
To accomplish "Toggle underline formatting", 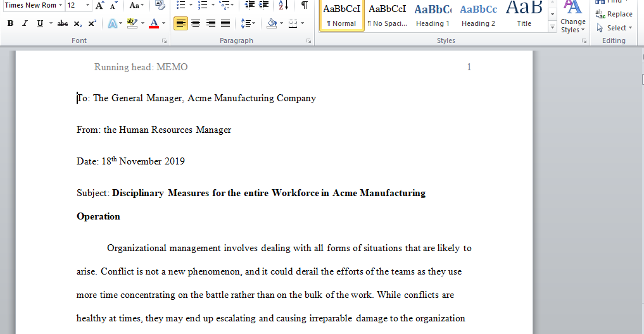I will click(40, 24).
